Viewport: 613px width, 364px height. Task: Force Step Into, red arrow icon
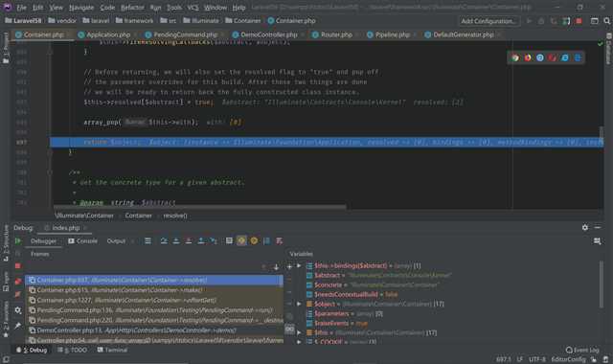point(189,240)
